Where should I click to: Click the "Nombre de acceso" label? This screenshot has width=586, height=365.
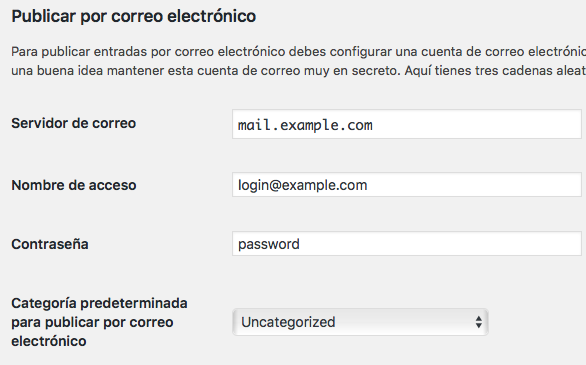[74, 185]
